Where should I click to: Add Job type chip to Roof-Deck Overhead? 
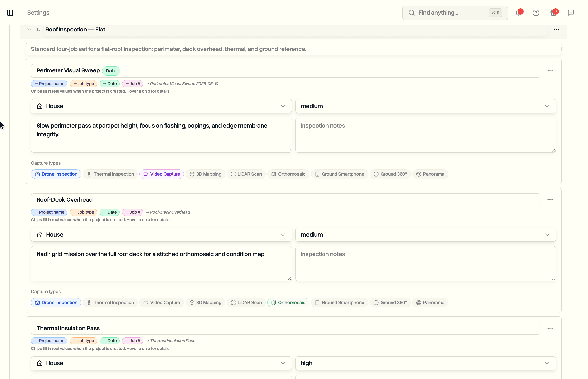click(x=83, y=212)
